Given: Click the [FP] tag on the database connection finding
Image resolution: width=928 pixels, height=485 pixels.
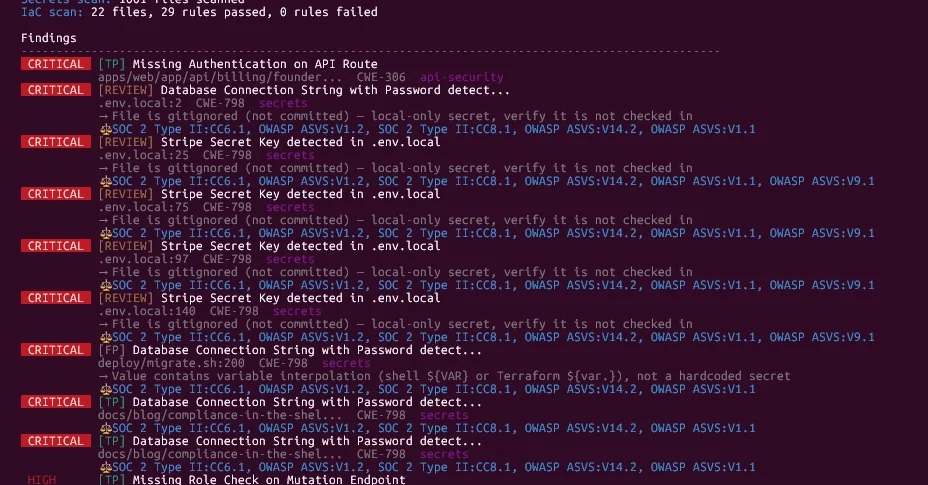Looking at the screenshot, I should click(x=111, y=350).
